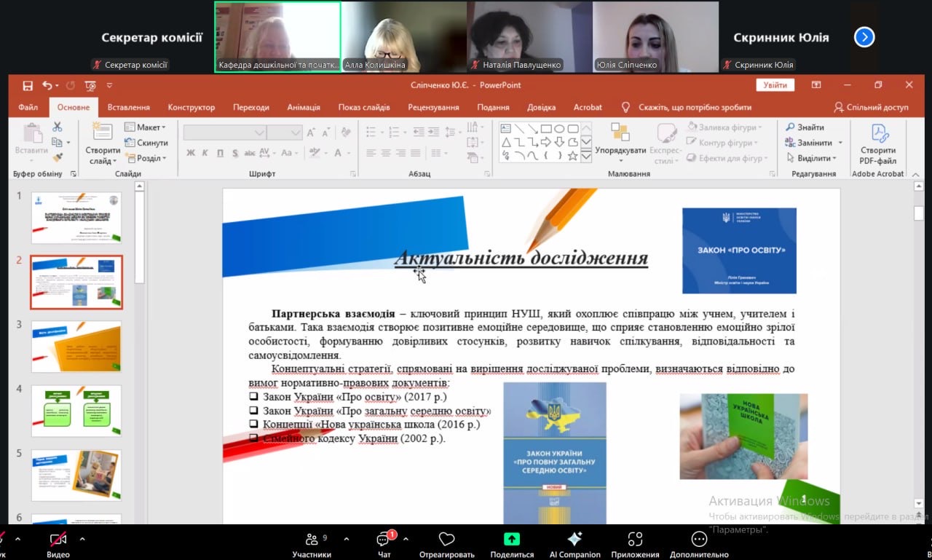932x560 pixels.
Task: Toggle the Видео camera on
Action: [x=58, y=545]
